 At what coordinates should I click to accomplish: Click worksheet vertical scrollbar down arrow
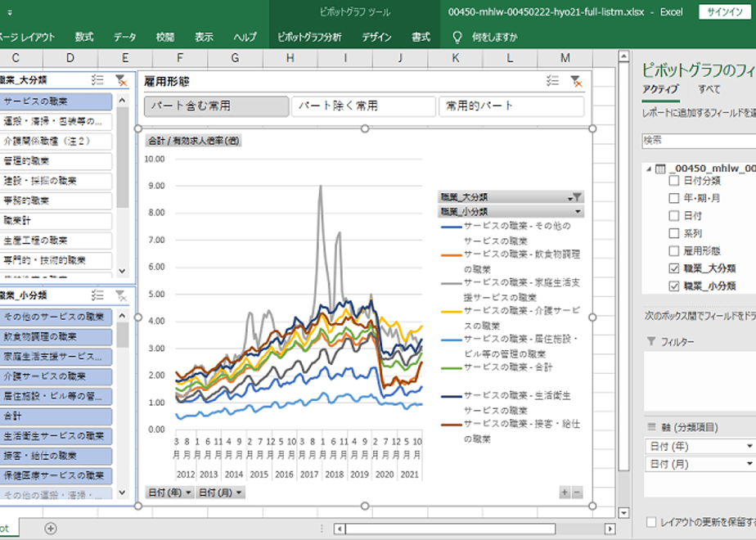623,512
